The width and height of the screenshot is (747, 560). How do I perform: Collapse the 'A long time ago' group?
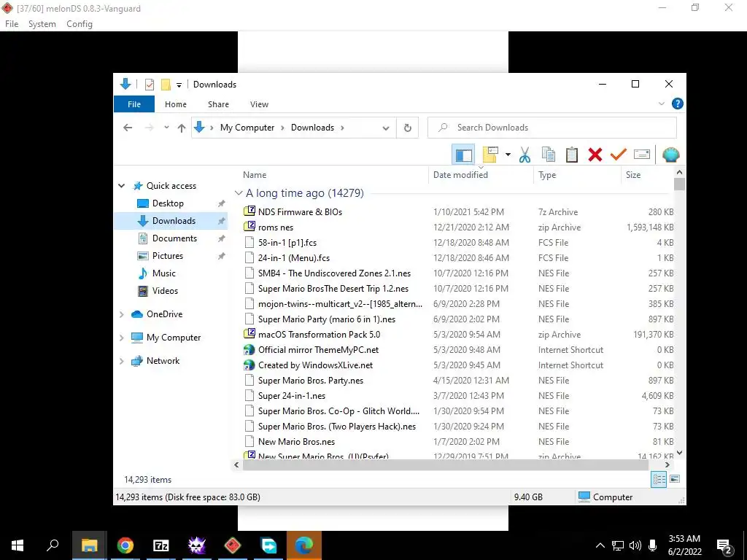point(239,193)
